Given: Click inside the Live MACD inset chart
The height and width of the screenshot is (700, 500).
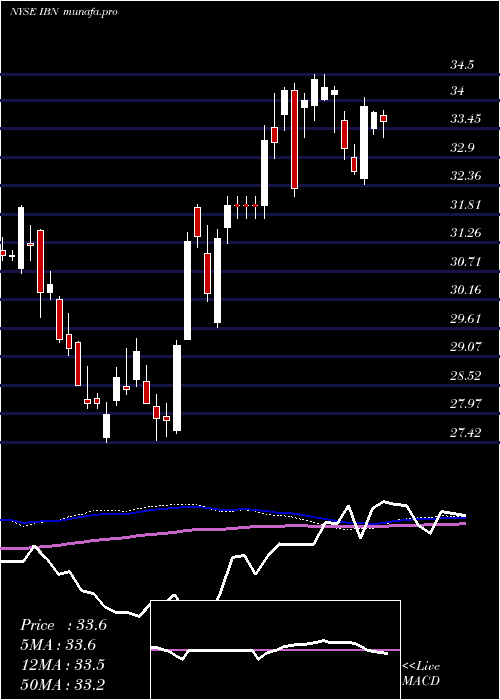Looking at the screenshot, I should (x=275, y=650).
